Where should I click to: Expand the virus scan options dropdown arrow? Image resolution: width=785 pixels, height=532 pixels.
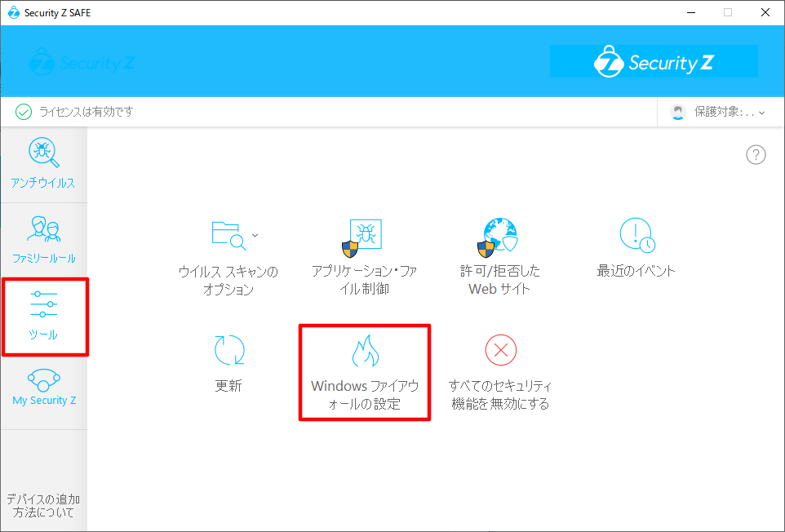[255, 235]
